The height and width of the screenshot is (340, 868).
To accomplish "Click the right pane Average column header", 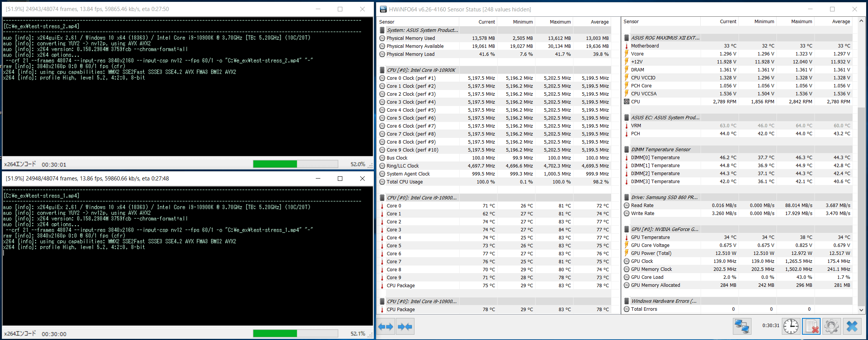I will tap(833, 22).
